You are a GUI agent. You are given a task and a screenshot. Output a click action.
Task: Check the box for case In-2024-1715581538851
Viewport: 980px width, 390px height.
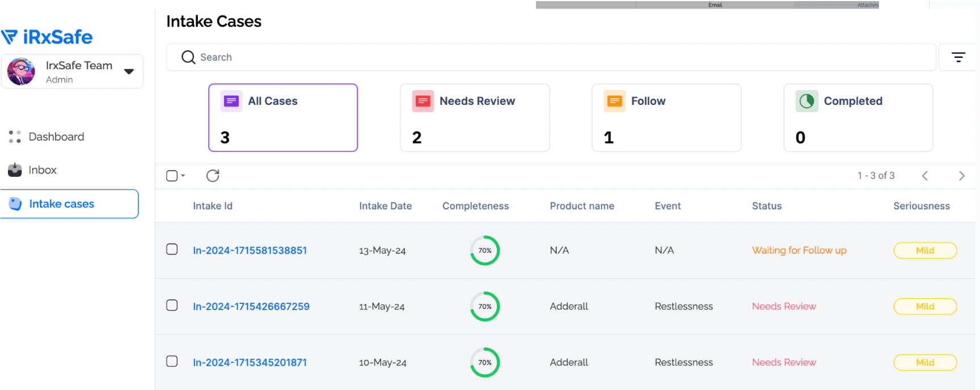(x=172, y=249)
